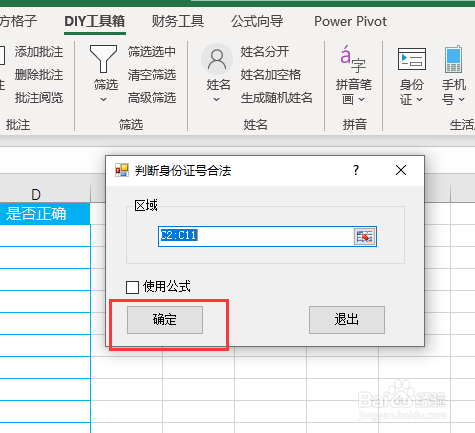Viewport: 475px width, 433px height.
Task: Switch to the DIY工具箱 tab
Action: pyautogui.click(x=95, y=21)
